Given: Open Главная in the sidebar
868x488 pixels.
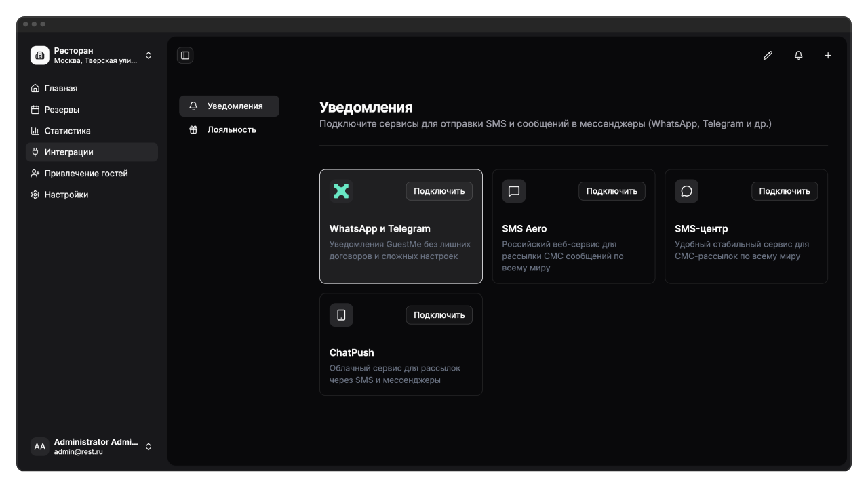Looking at the screenshot, I should click(x=61, y=89).
